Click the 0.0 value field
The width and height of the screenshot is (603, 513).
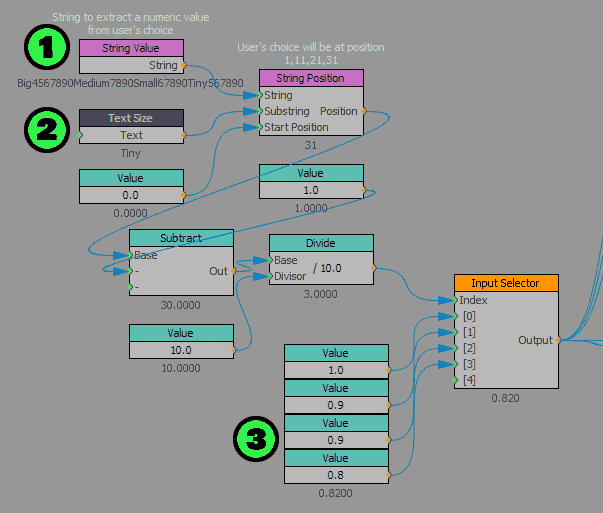[131, 195]
